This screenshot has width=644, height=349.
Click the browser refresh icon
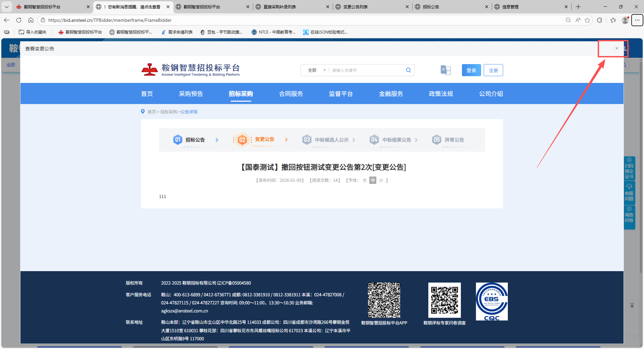(x=19, y=20)
